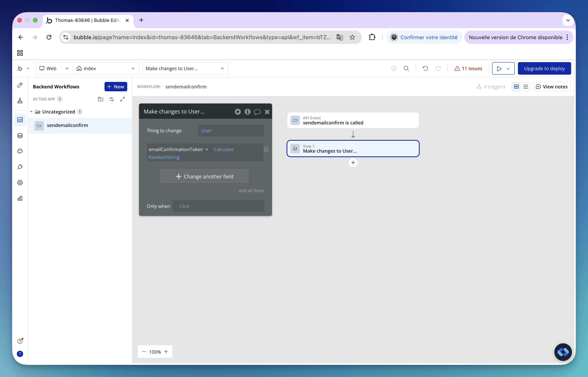Image resolution: width=588 pixels, height=377 pixels.
Task: Click the browser address bar
Action: (202, 37)
